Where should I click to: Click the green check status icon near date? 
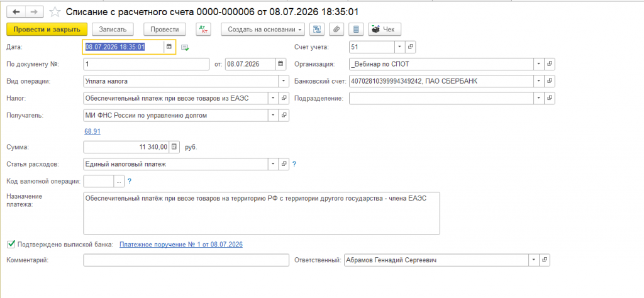click(x=185, y=48)
